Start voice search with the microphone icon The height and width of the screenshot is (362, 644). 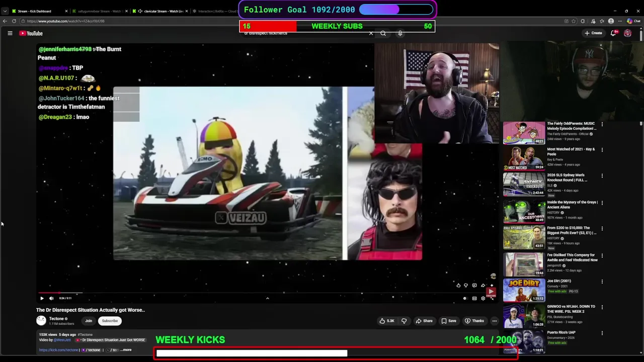(400, 33)
